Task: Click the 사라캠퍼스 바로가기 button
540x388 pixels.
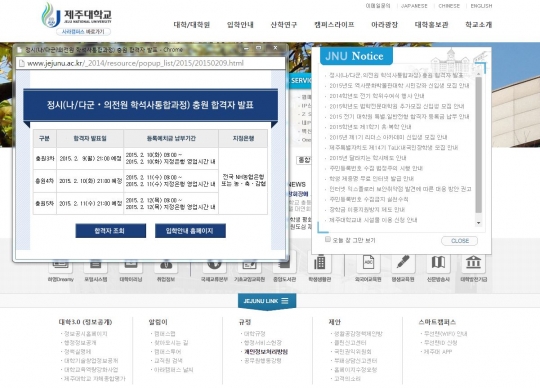Action: [x=83, y=32]
